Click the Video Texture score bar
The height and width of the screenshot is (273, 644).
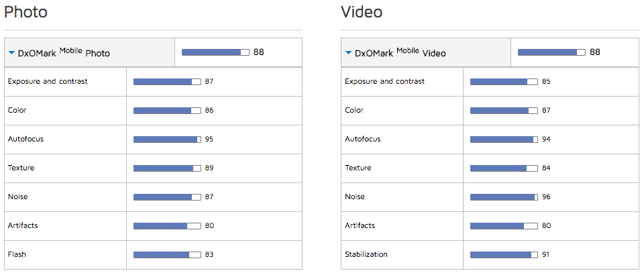tap(504, 168)
